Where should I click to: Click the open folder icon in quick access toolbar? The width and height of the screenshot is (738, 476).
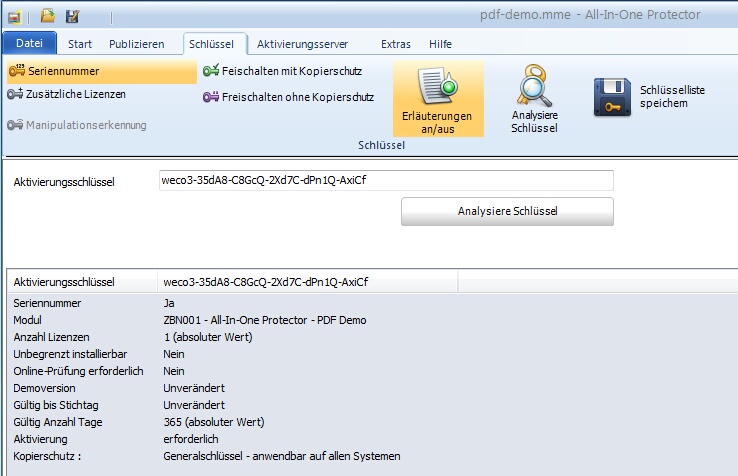tap(47, 16)
